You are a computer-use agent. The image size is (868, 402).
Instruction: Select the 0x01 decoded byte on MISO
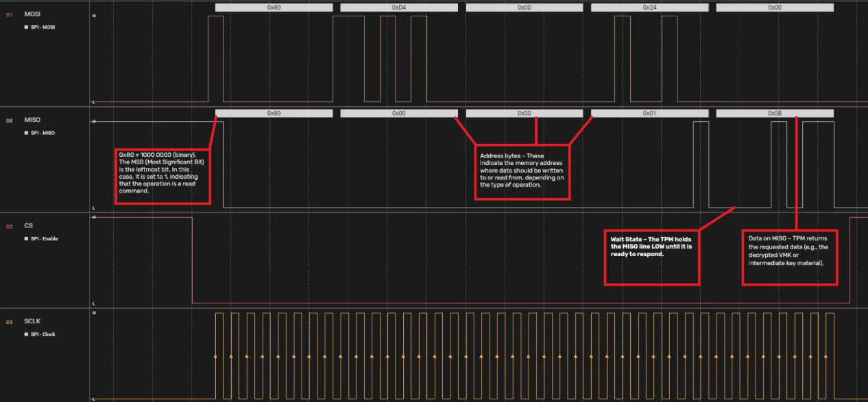click(x=649, y=113)
